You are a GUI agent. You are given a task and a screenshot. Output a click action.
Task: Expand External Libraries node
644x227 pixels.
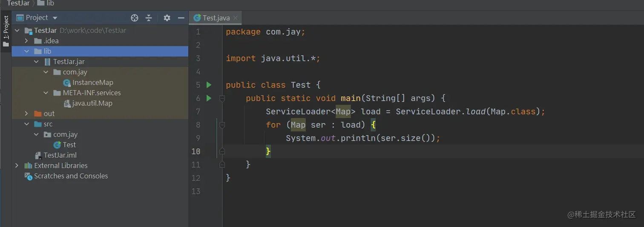(17, 165)
